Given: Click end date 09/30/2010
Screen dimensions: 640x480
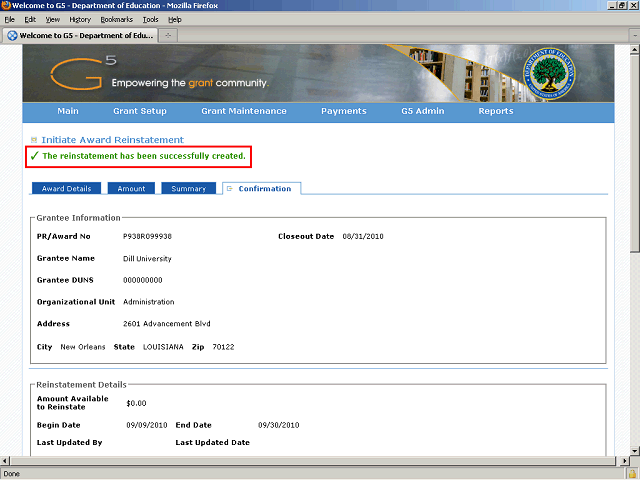Looking at the screenshot, I should [278, 425].
